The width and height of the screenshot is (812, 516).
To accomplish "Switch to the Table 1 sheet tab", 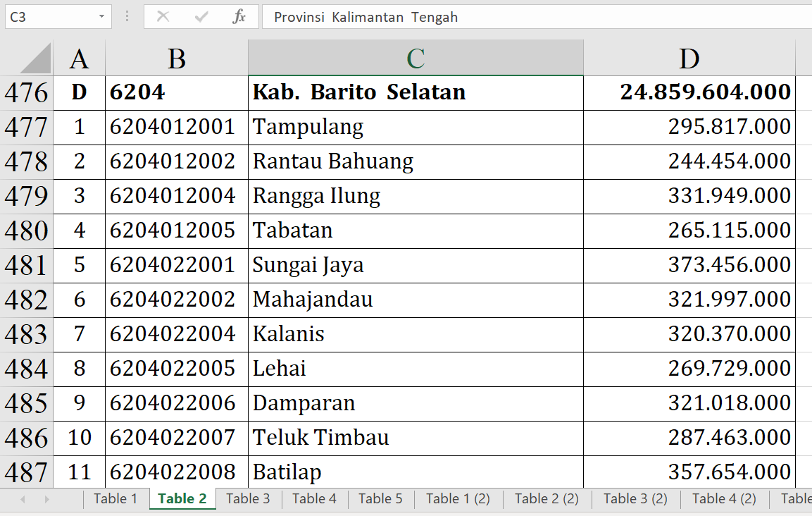I will [115, 499].
